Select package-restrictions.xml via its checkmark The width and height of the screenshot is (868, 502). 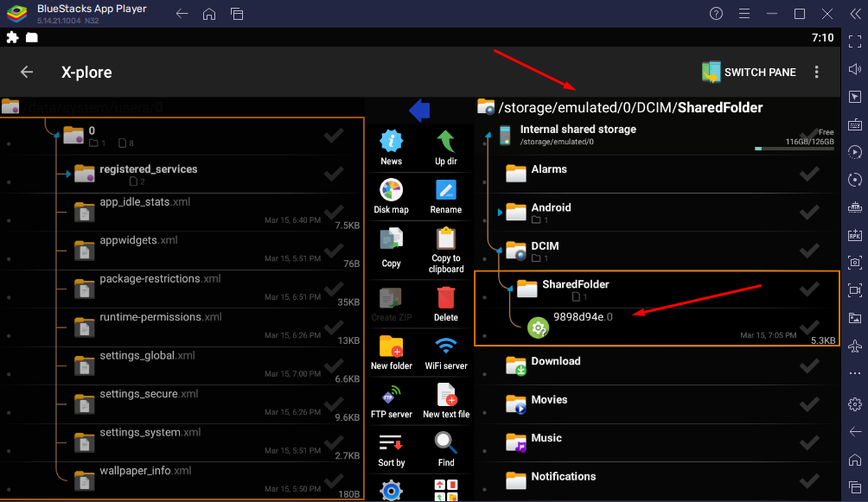(333, 289)
